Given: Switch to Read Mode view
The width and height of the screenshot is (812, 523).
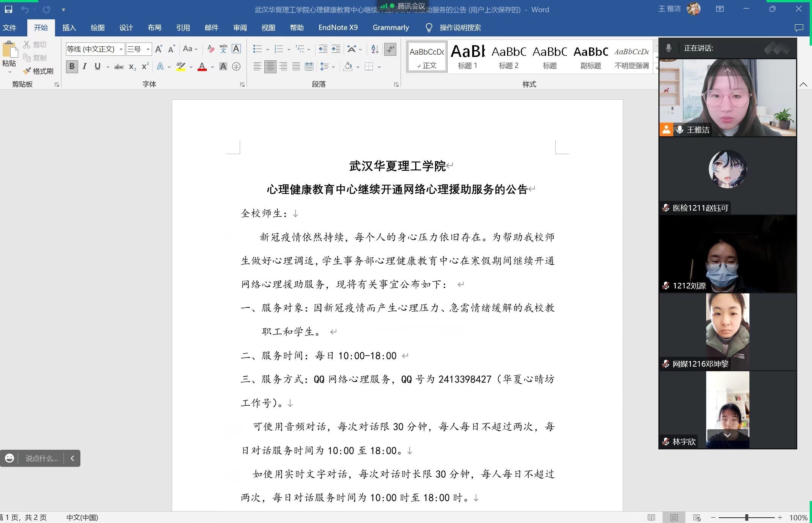Looking at the screenshot, I should (x=652, y=518).
